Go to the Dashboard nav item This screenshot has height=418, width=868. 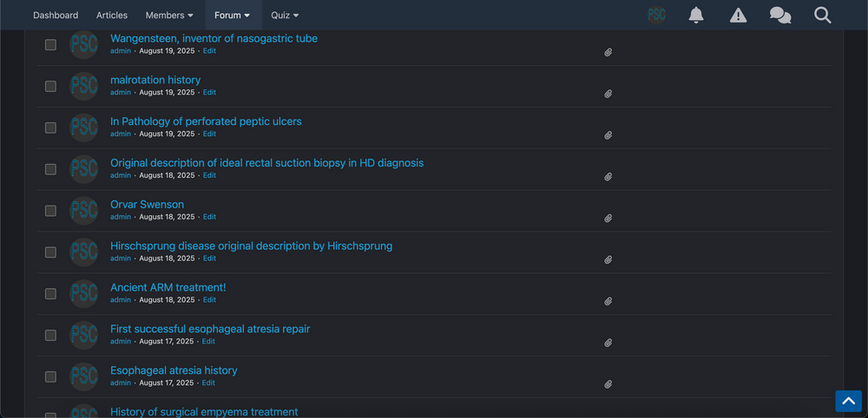coord(56,15)
